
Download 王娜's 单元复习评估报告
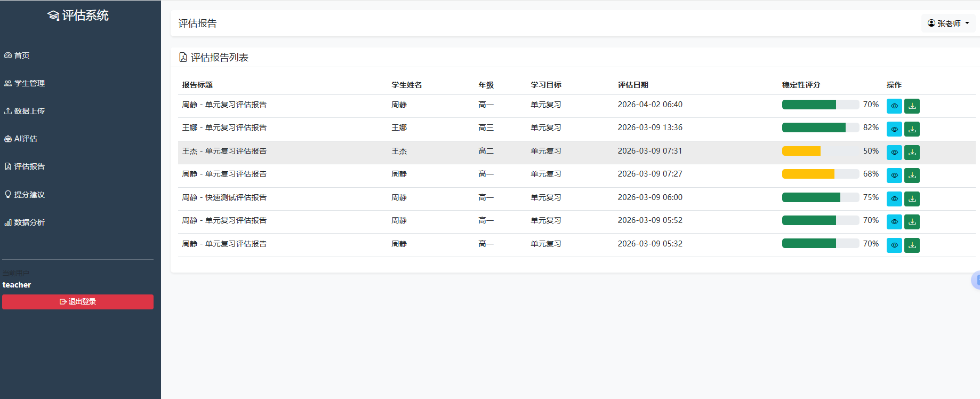(912, 129)
